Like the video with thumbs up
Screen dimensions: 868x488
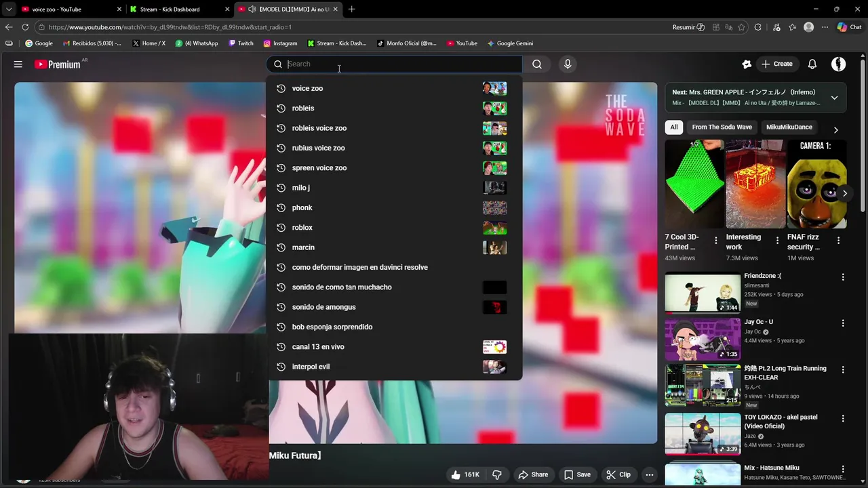click(x=465, y=474)
